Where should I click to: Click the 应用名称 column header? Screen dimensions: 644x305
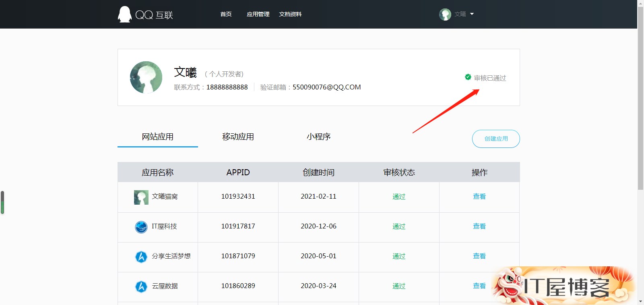158,172
